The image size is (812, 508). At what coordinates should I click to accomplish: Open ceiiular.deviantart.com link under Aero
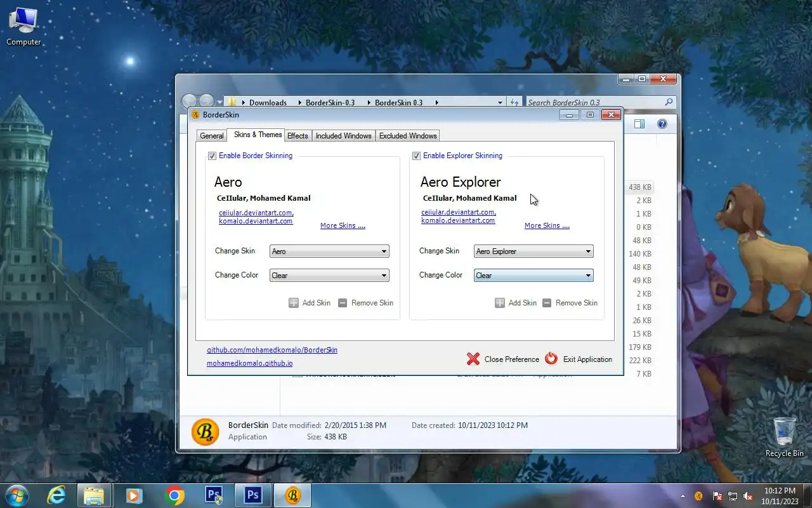click(x=256, y=213)
